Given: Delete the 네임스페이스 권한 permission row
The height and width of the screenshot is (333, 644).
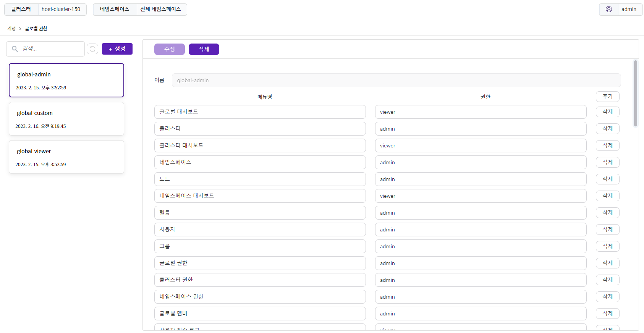Looking at the screenshot, I should (608, 297).
